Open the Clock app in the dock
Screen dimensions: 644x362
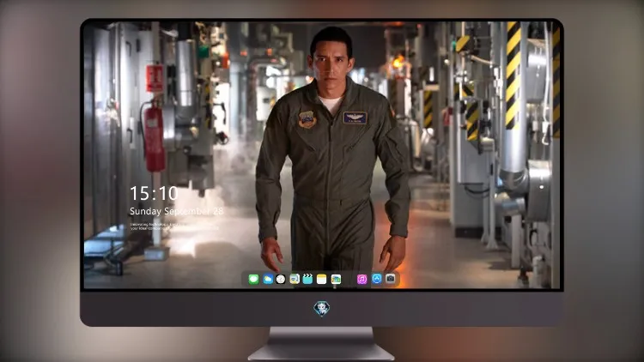click(x=281, y=280)
